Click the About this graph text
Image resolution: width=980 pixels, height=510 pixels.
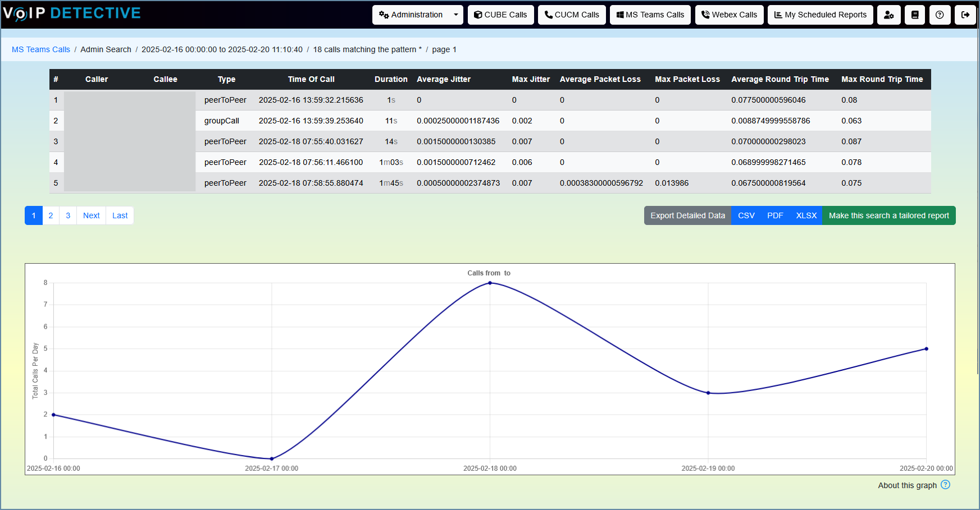(x=908, y=485)
